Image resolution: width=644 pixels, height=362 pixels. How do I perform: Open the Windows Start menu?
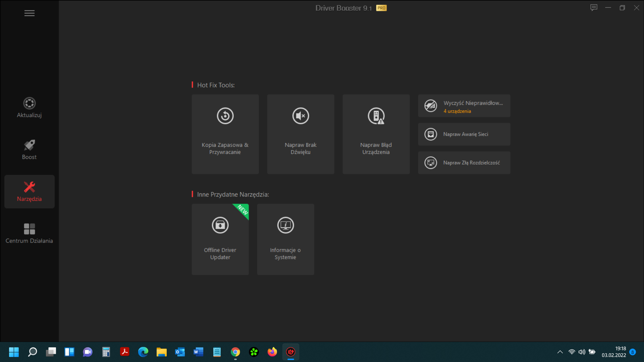tap(14, 352)
